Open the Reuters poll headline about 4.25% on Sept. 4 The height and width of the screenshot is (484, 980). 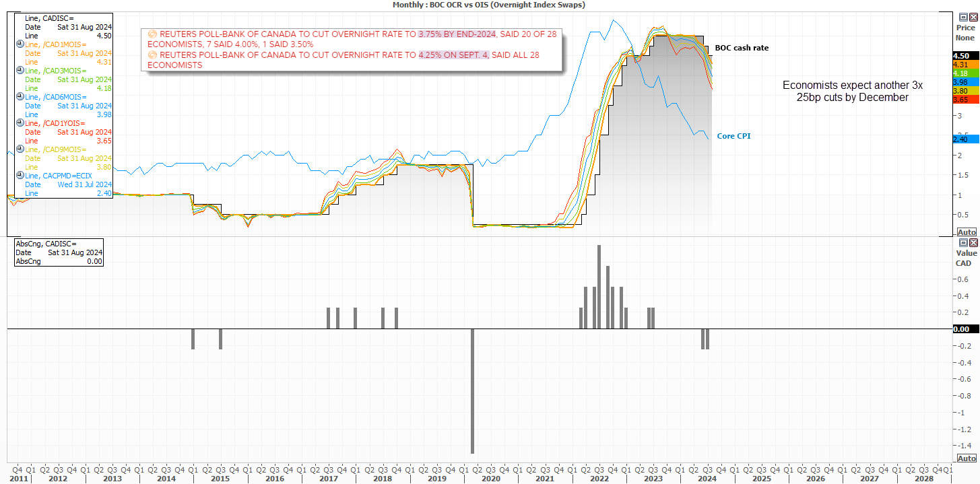click(x=344, y=60)
